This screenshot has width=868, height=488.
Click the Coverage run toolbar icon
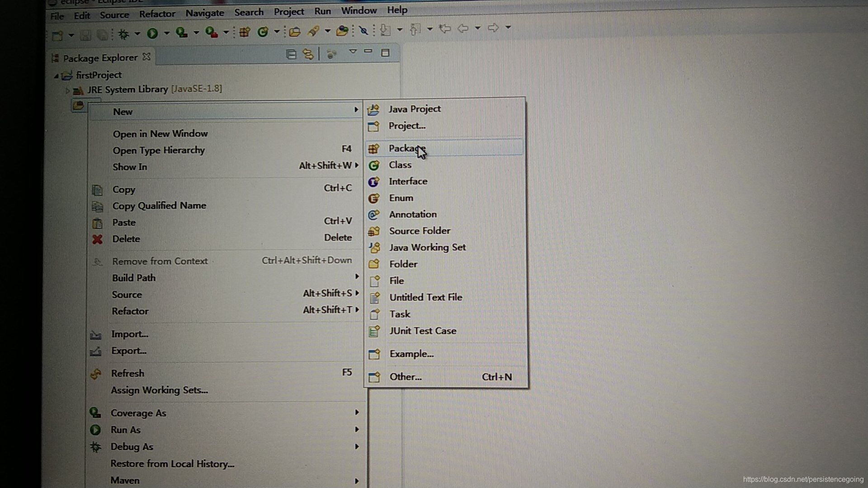point(182,33)
